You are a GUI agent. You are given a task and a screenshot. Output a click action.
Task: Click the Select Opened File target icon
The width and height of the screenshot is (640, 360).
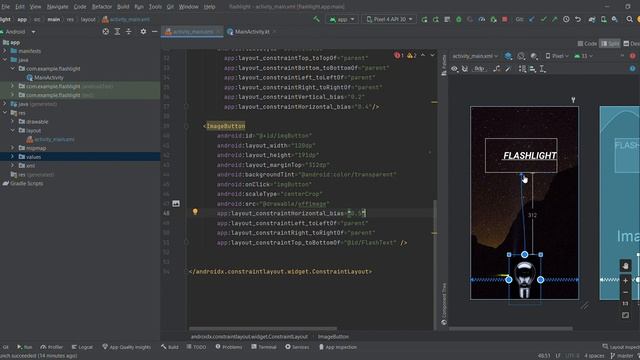click(106, 31)
